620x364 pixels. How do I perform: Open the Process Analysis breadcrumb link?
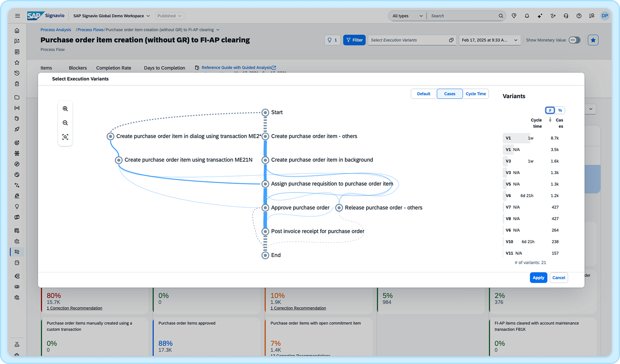pyautogui.click(x=55, y=30)
